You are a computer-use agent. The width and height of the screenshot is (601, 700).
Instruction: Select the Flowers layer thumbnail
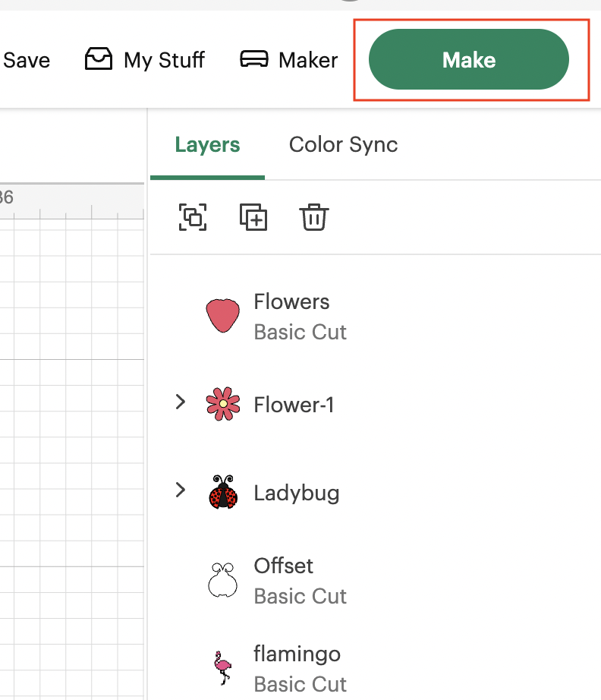pyautogui.click(x=222, y=316)
